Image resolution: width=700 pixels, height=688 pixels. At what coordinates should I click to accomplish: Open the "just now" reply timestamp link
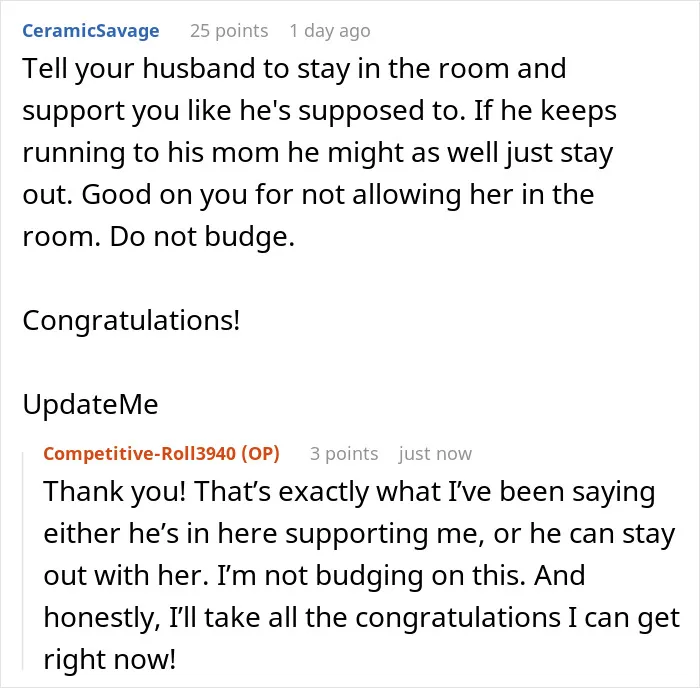click(x=435, y=454)
